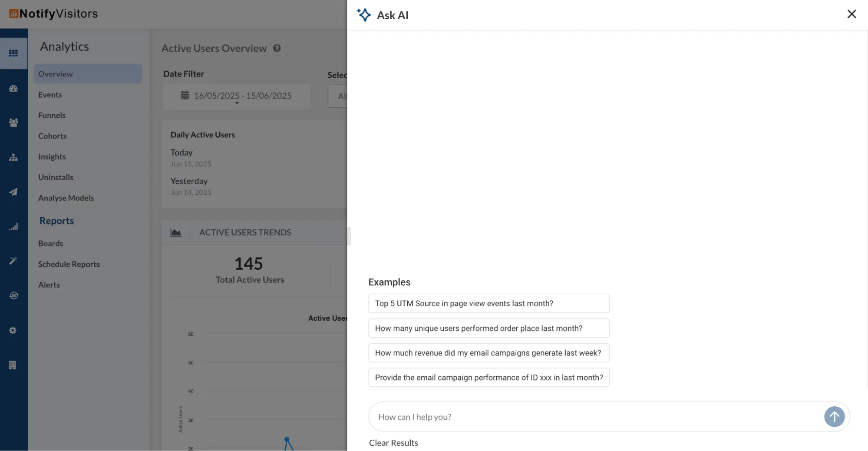Click the hierarchy segments icon in sidebar
The image size is (868, 451).
[x=13, y=157]
